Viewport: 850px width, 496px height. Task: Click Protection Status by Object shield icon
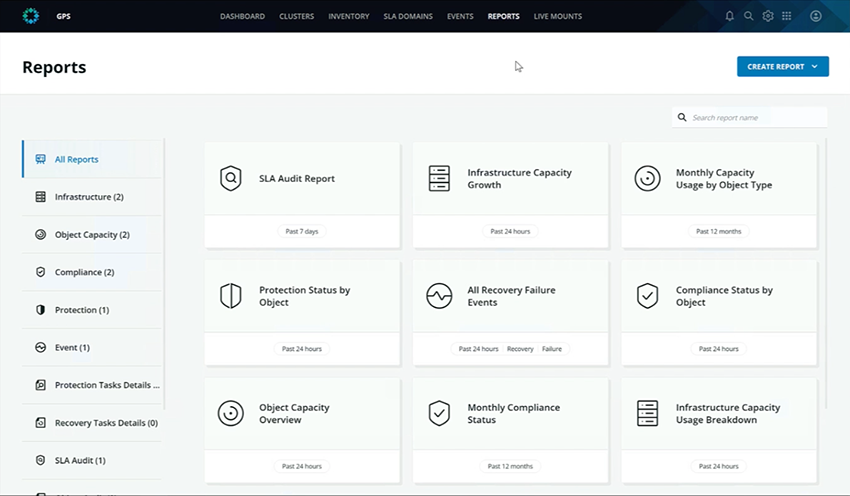coord(231,296)
